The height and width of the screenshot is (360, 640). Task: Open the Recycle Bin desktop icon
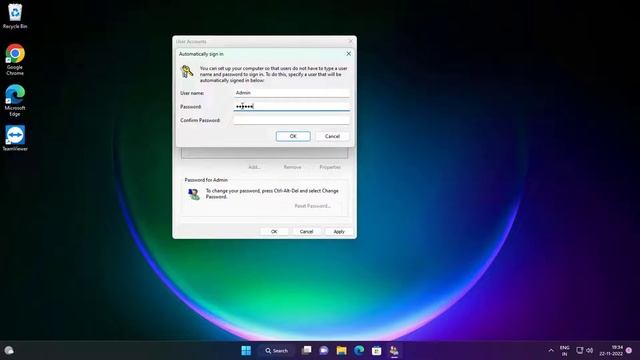click(15, 16)
